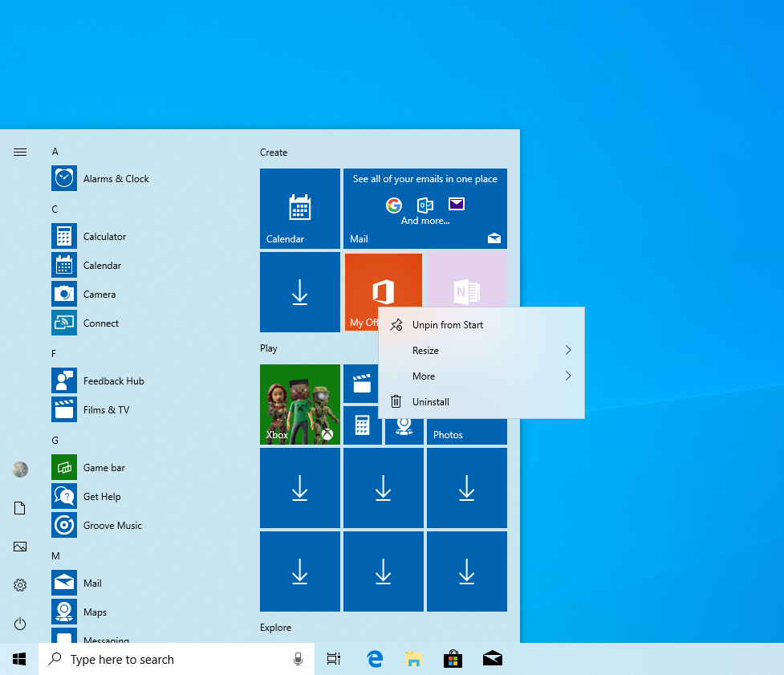Click the Calendar tile under Create
The image size is (784, 675).
click(x=299, y=208)
